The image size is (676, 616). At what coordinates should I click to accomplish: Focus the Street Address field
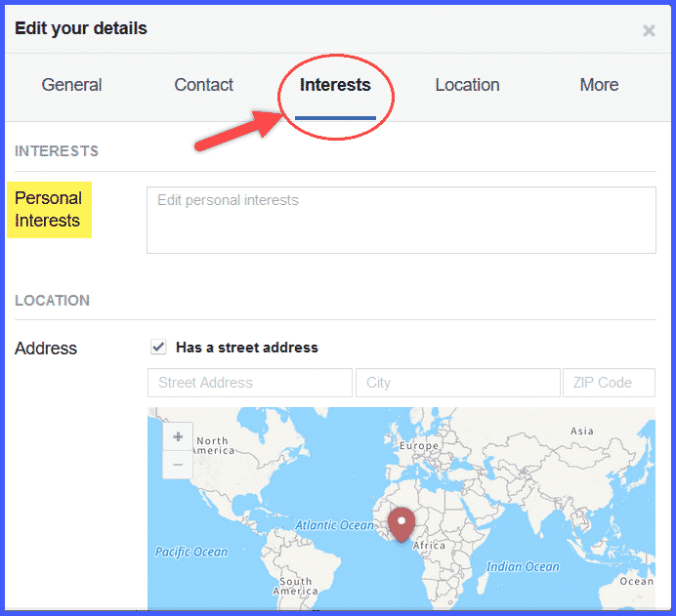point(249,383)
